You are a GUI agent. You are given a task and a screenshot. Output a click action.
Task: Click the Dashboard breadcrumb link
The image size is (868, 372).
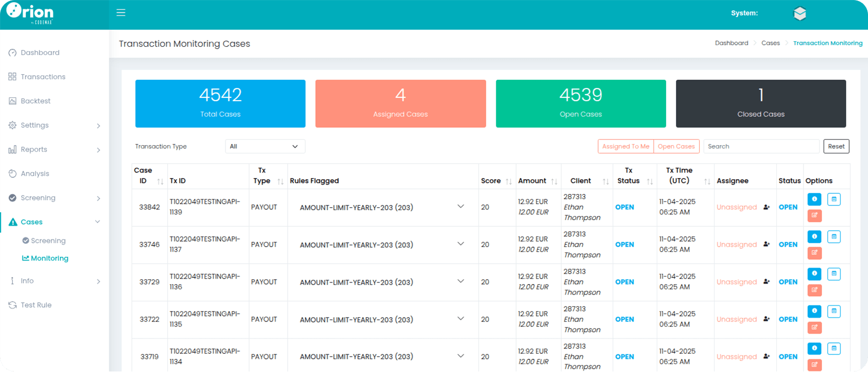pos(731,43)
